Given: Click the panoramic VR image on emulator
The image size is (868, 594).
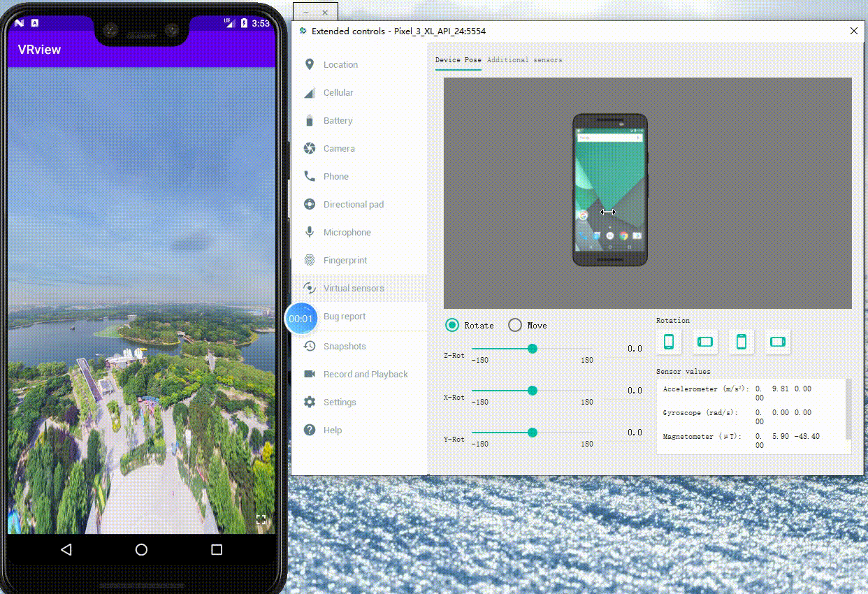Looking at the screenshot, I should [x=141, y=300].
